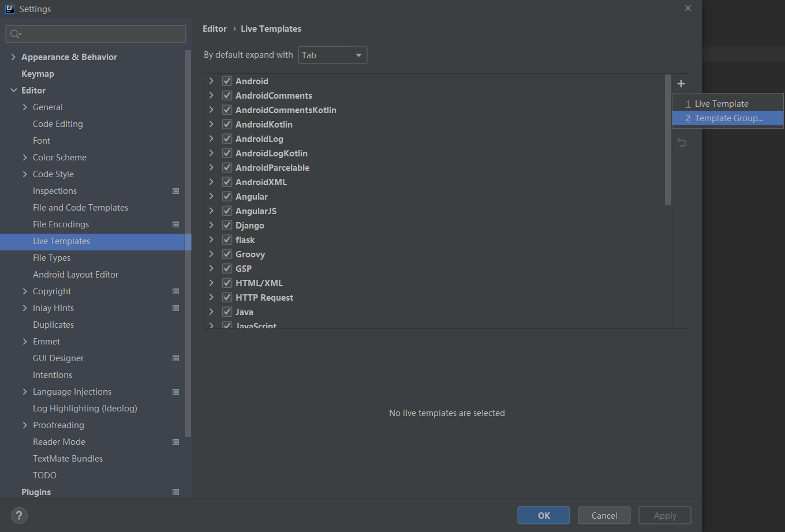
Task: Click the help question mark icon
Action: [x=20, y=515]
